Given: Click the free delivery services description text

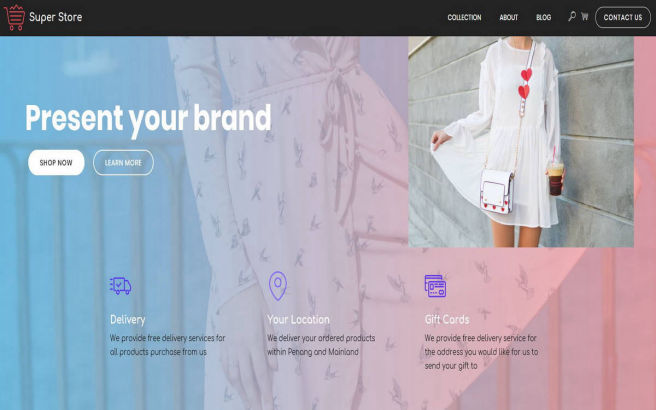Looking at the screenshot, I should (x=167, y=345).
